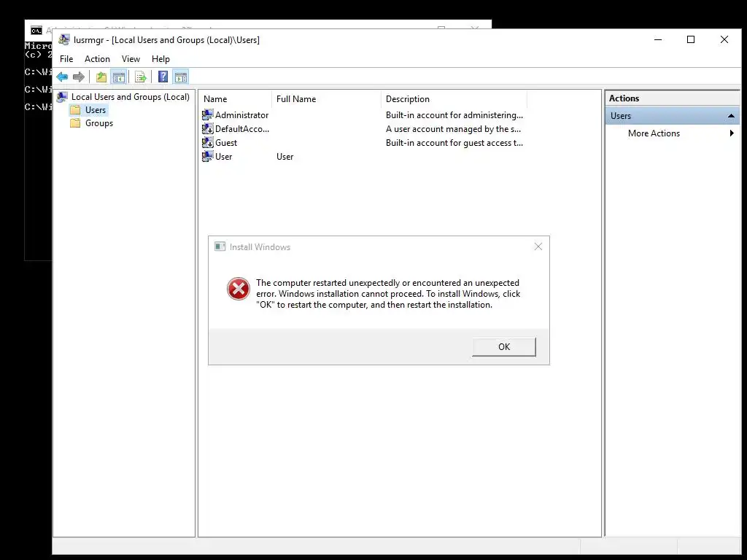Select the User row name

(x=223, y=156)
